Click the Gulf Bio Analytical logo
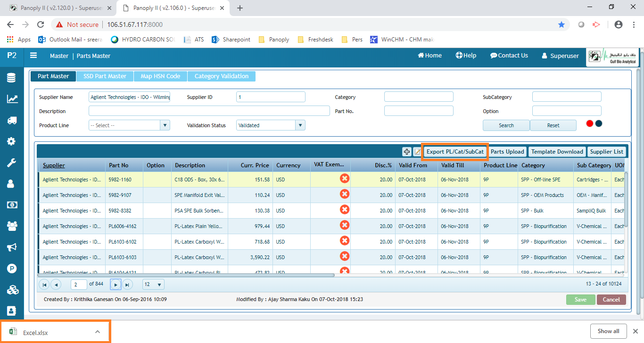Viewport: 644px width, 343px height. tap(612, 57)
